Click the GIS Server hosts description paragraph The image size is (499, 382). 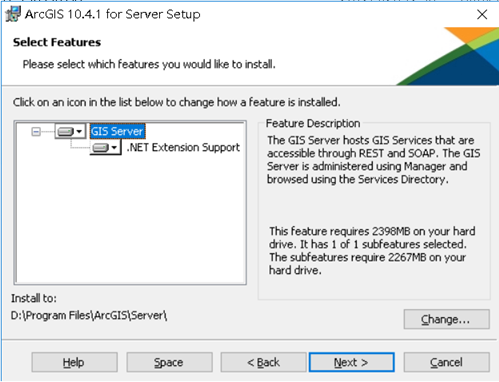[x=373, y=160]
